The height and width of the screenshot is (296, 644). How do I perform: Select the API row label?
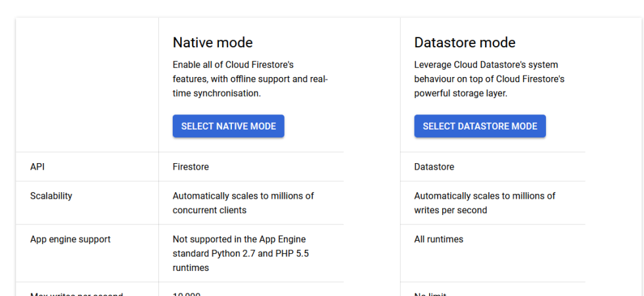[37, 167]
